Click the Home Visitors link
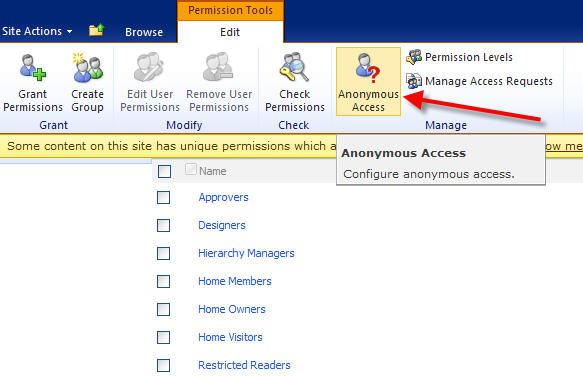The image size is (583, 377). [230, 337]
